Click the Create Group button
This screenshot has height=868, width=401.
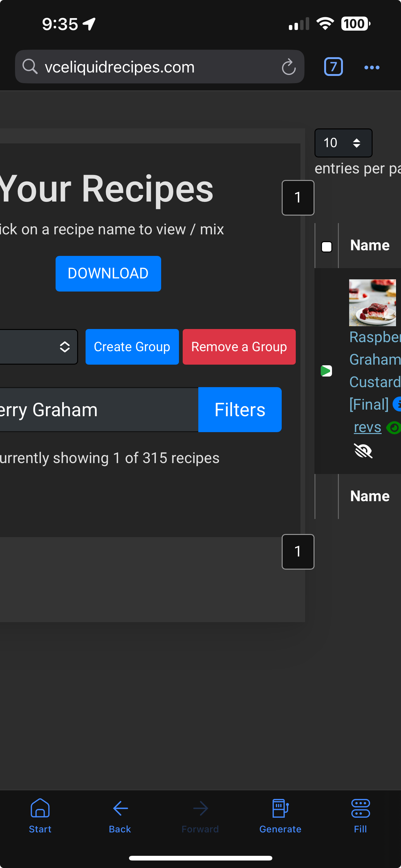coord(132,347)
